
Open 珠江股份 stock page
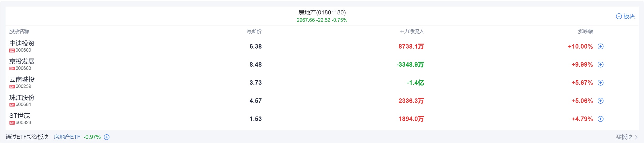tap(22, 98)
